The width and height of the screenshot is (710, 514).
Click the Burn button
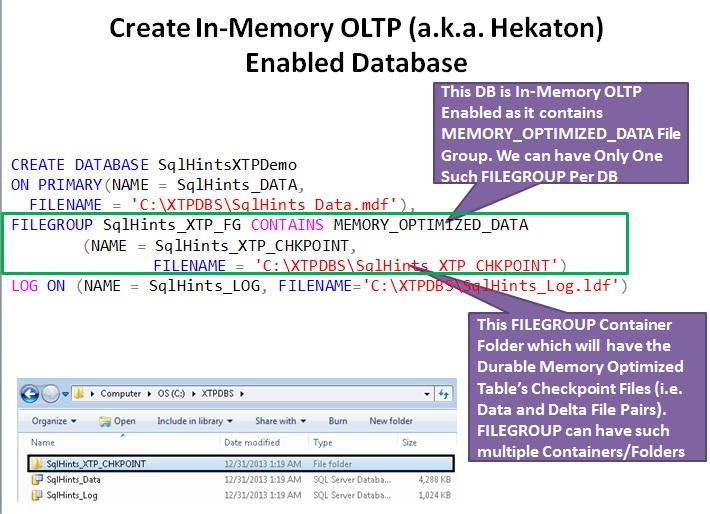coord(338,421)
